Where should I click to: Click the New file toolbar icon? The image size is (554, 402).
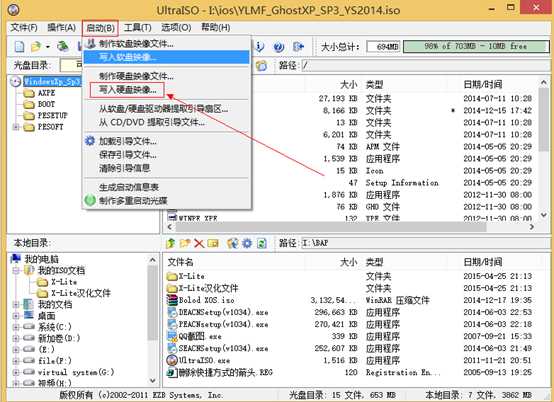click(x=20, y=46)
